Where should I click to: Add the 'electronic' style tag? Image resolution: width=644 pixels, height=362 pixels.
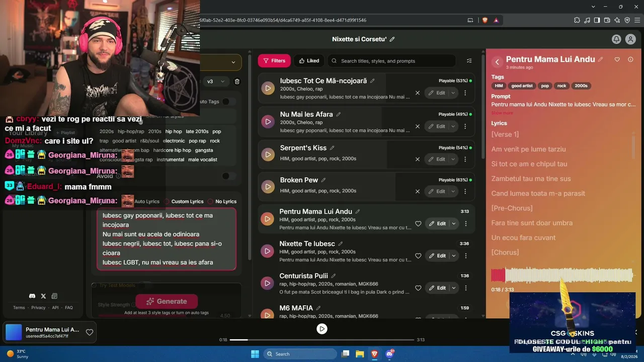pyautogui.click(x=174, y=141)
